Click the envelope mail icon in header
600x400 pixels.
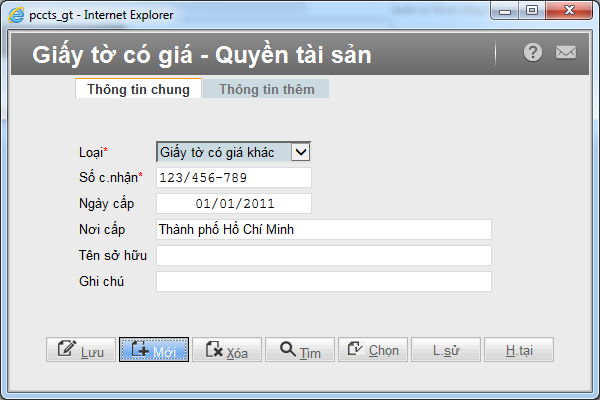click(x=566, y=52)
